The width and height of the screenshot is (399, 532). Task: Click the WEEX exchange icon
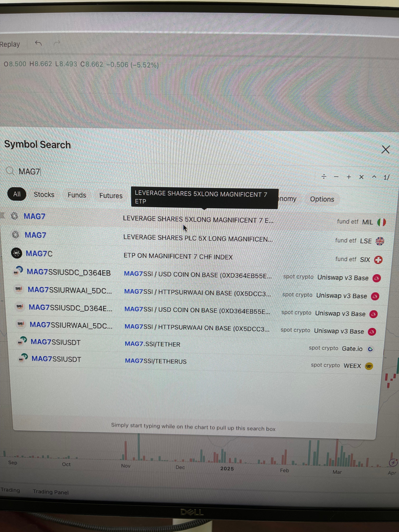pos(369,366)
